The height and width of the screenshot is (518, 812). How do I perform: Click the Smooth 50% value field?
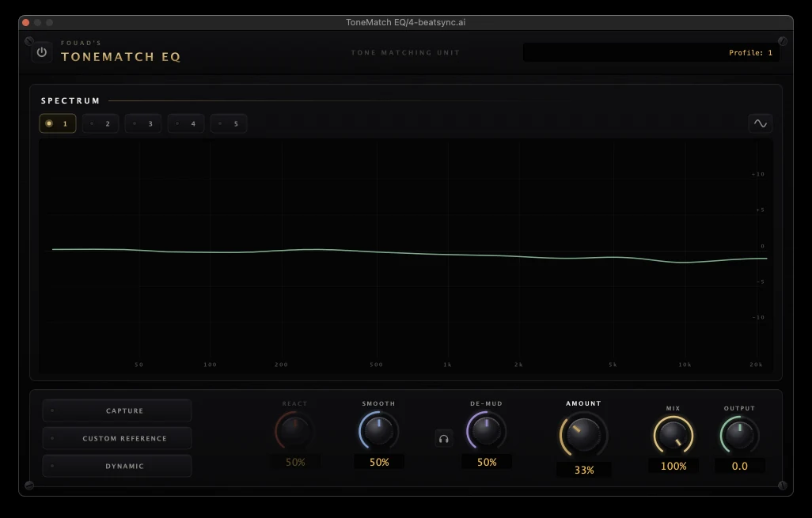[379, 462]
